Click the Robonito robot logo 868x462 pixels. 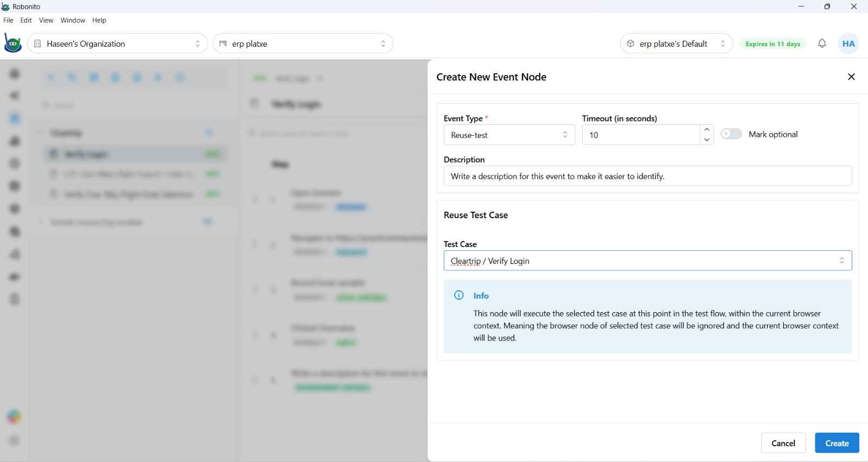click(x=12, y=43)
